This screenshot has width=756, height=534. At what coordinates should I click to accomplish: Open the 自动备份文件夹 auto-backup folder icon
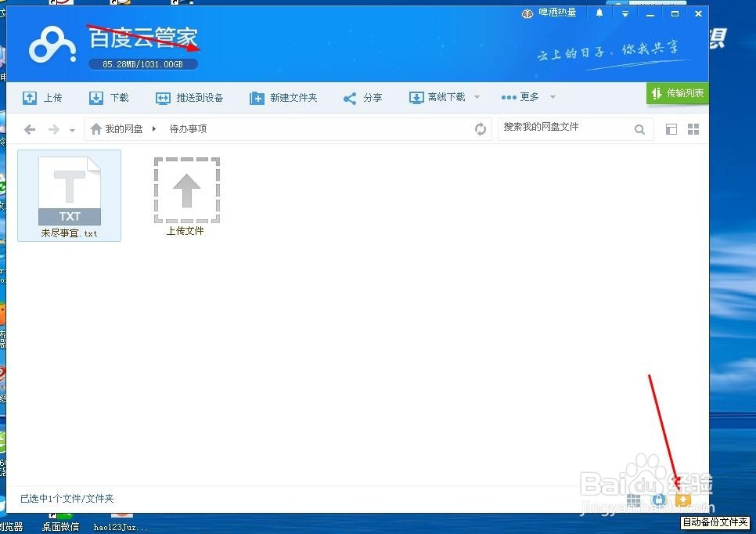(682, 500)
